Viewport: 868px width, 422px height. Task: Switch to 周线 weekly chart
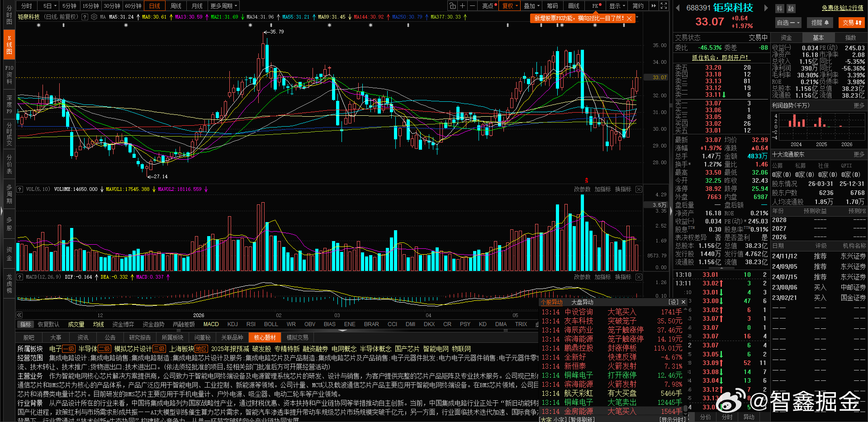[x=176, y=6]
